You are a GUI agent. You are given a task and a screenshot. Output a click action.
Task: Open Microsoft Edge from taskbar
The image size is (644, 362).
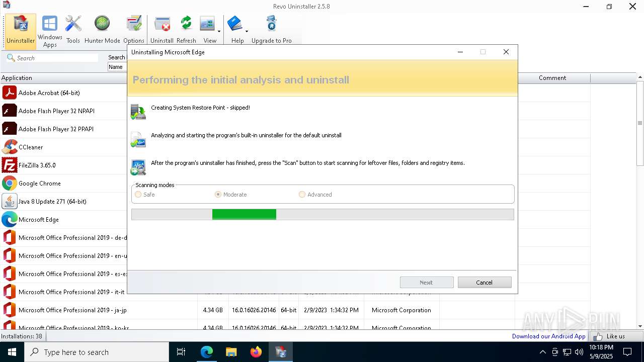pyautogui.click(x=207, y=352)
